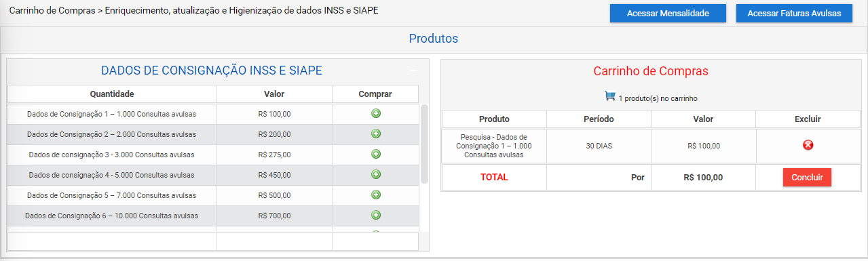Add Dados de Consignação 6 to cart
This screenshot has width=868, height=261.
(375, 215)
